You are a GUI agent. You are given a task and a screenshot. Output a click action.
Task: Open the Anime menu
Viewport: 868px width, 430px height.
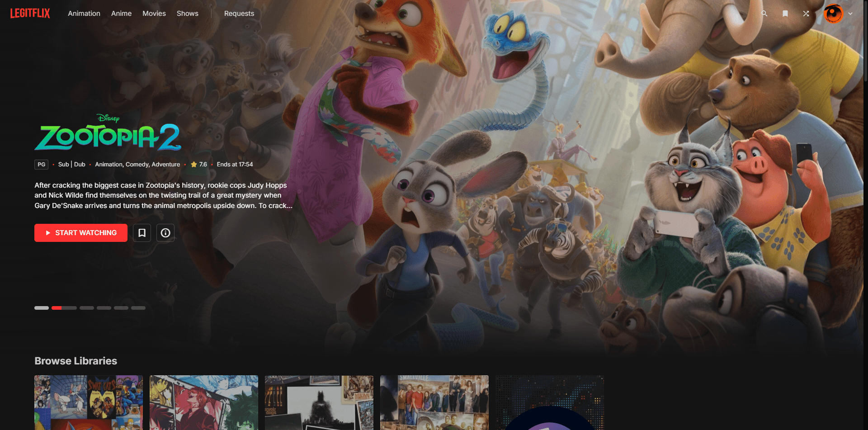pos(121,14)
